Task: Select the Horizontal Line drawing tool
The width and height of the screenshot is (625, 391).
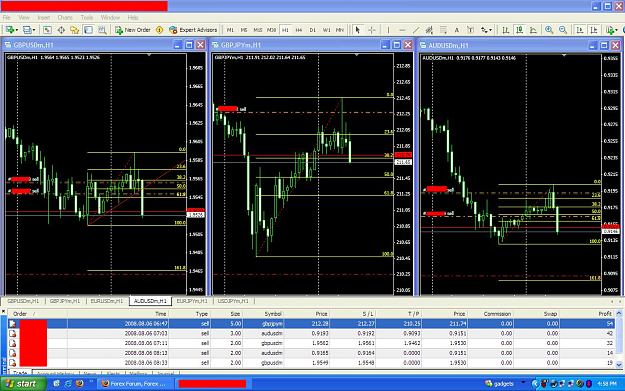Action: click(402, 30)
